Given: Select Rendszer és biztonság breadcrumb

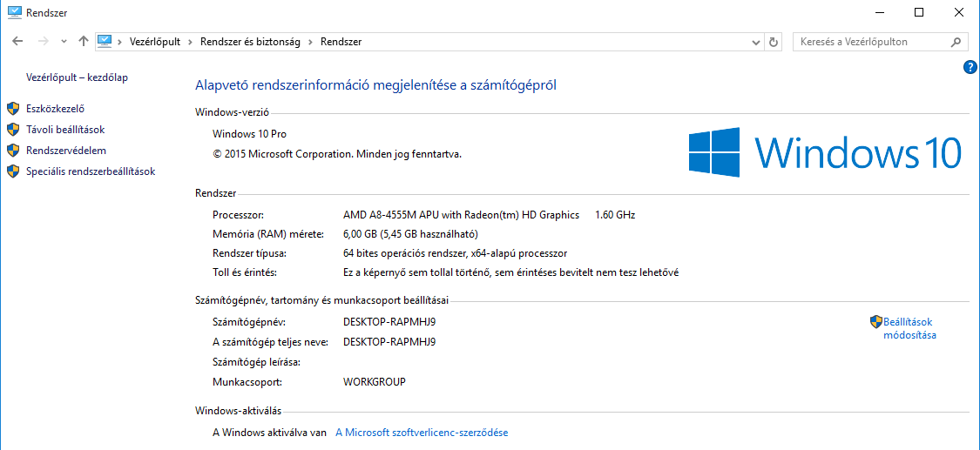Looking at the screenshot, I should pos(250,42).
